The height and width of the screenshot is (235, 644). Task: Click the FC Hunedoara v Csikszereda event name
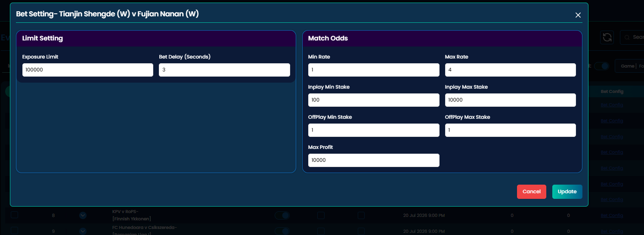(145, 230)
